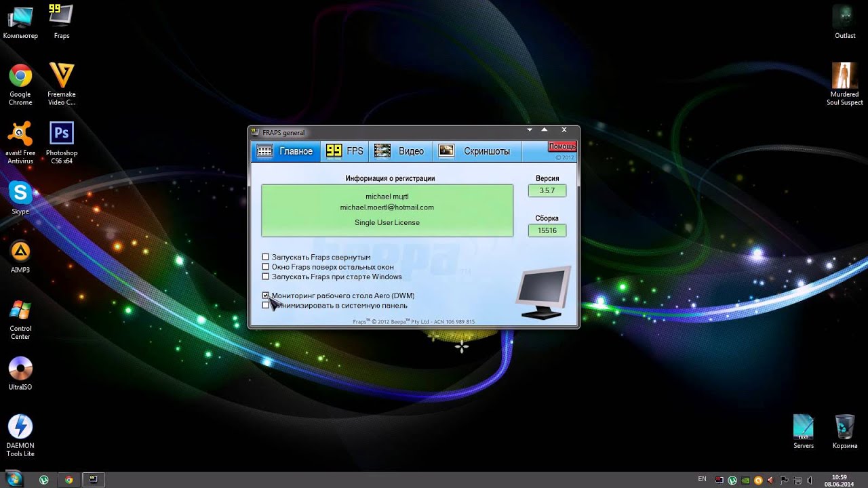Viewport: 868px width, 488px height.
Task: Click the NVIDIA tray icon
Action: click(x=746, y=481)
